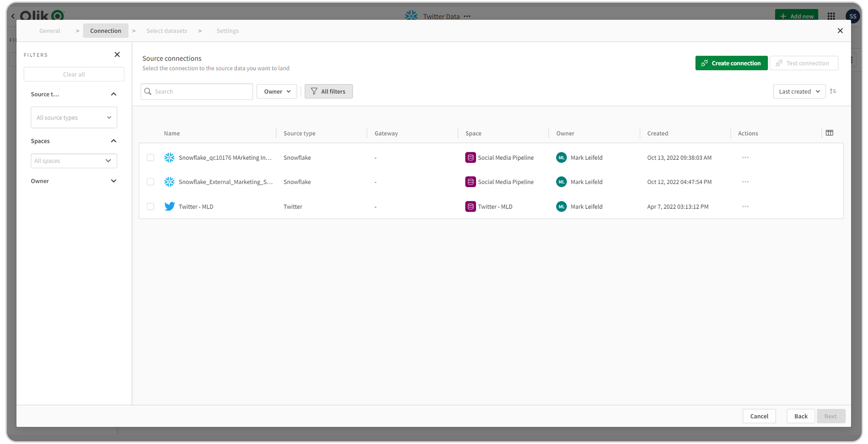Click the Test connection button
The width and height of the screenshot is (868, 444).
click(804, 63)
